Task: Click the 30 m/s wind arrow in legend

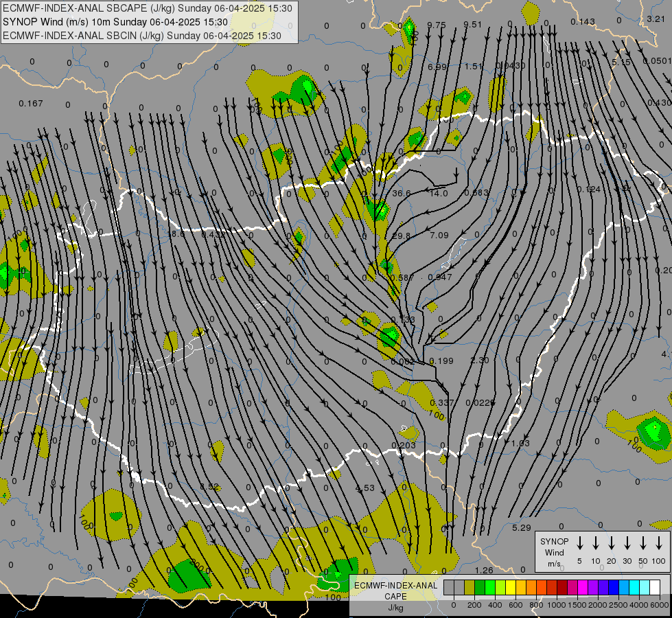Action: click(x=627, y=543)
